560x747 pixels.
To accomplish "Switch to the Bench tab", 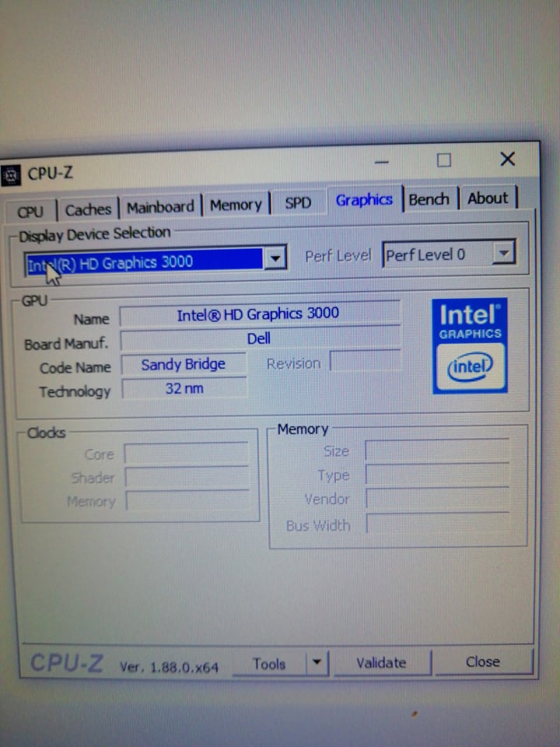I will [429, 198].
